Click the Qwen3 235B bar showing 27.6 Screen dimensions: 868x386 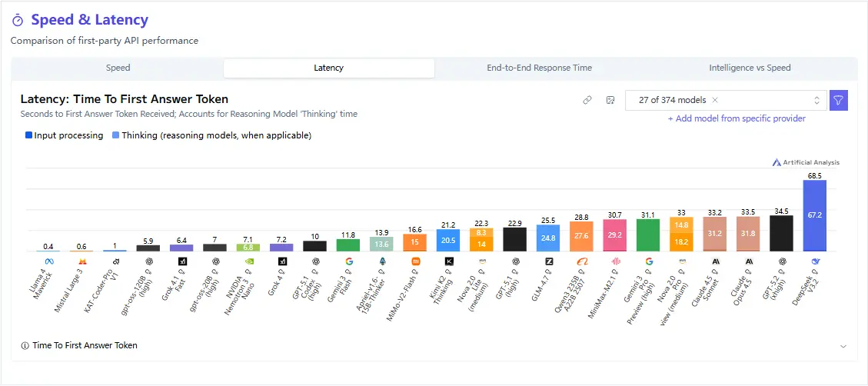click(581, 237)
